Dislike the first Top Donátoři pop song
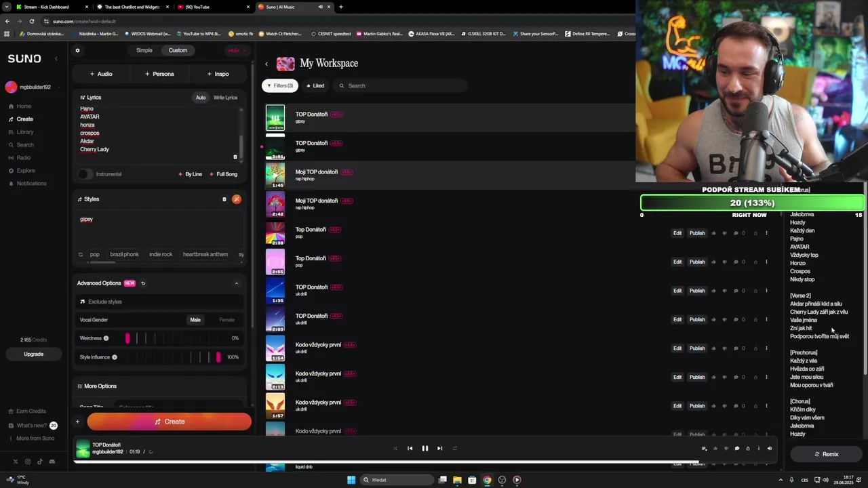 724,233
